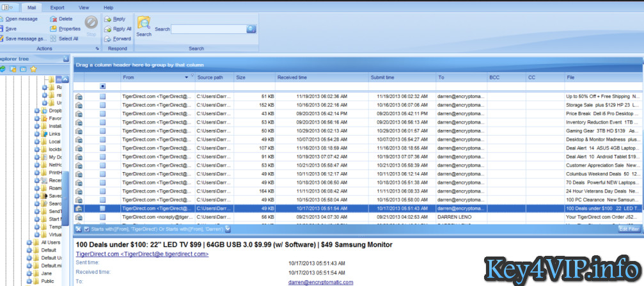Sort by the Size column header

coord(255,77)
